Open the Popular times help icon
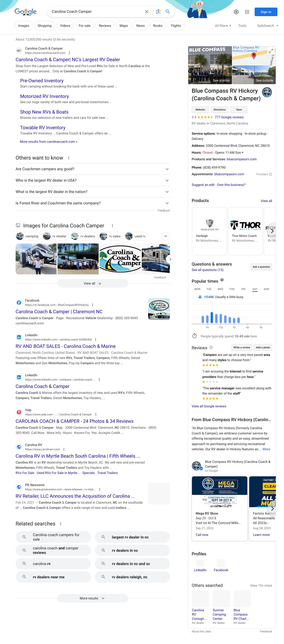 (222, 280)
